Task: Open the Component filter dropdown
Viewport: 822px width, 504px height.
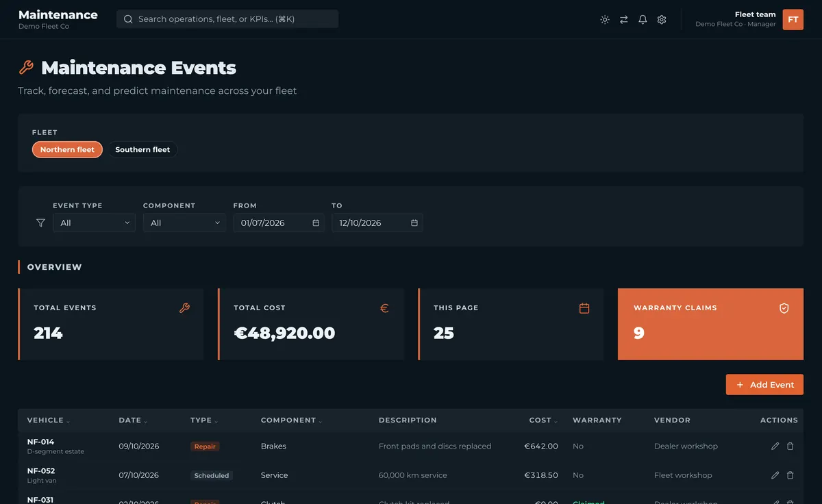Action: (184, 223)
